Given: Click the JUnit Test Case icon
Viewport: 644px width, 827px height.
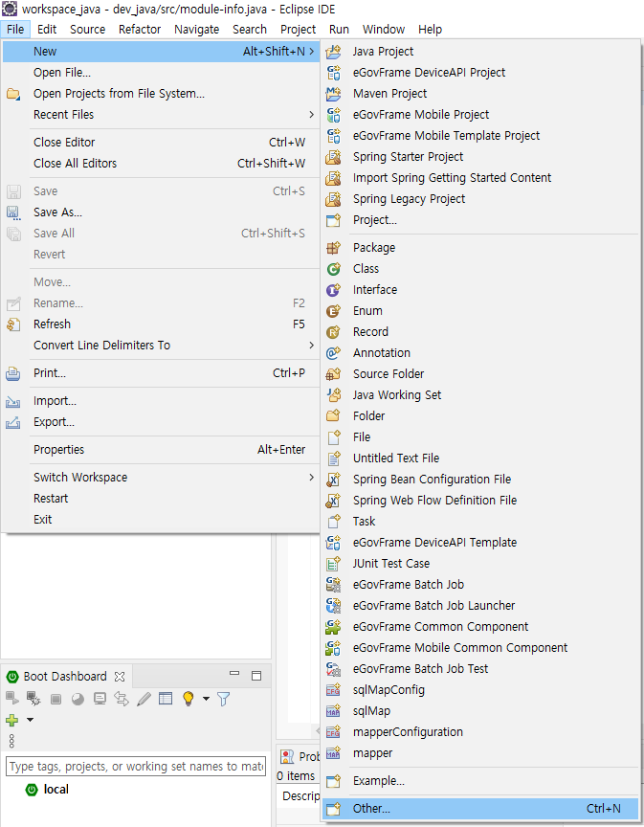Looking at the screenshot, I should pyautogui.click(x=333, y=564).
